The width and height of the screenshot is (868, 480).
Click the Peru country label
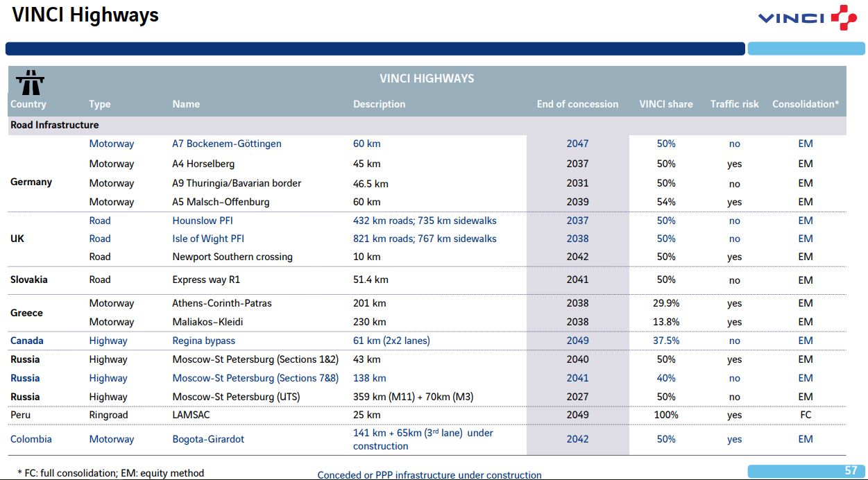(21, 415)
